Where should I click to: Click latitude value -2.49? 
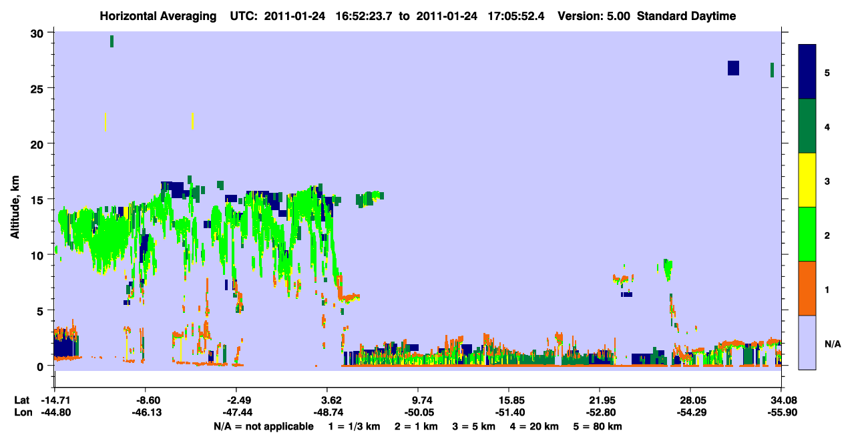pos(236,400)
